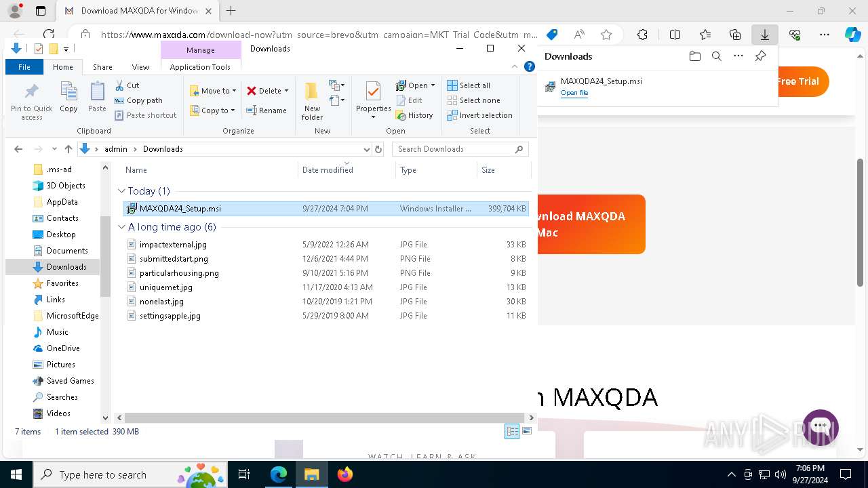Screen dimensions: 868x488
Task: Click the Rename ribbon button
Action: (x=266, y=110)
